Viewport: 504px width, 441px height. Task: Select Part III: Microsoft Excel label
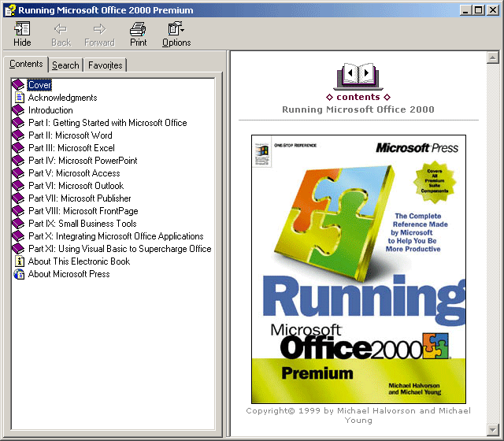tap(72, 148)
